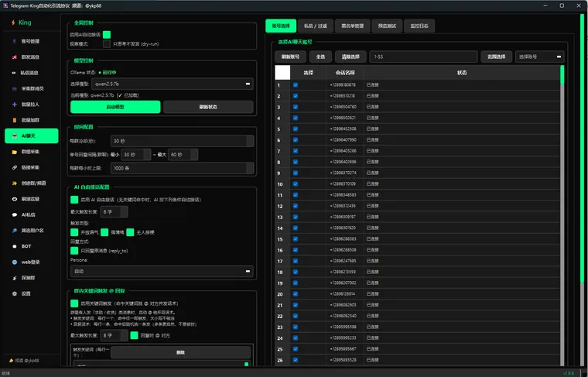
Task: Click the 删除 button in keyword section
Action: (181, 352)
